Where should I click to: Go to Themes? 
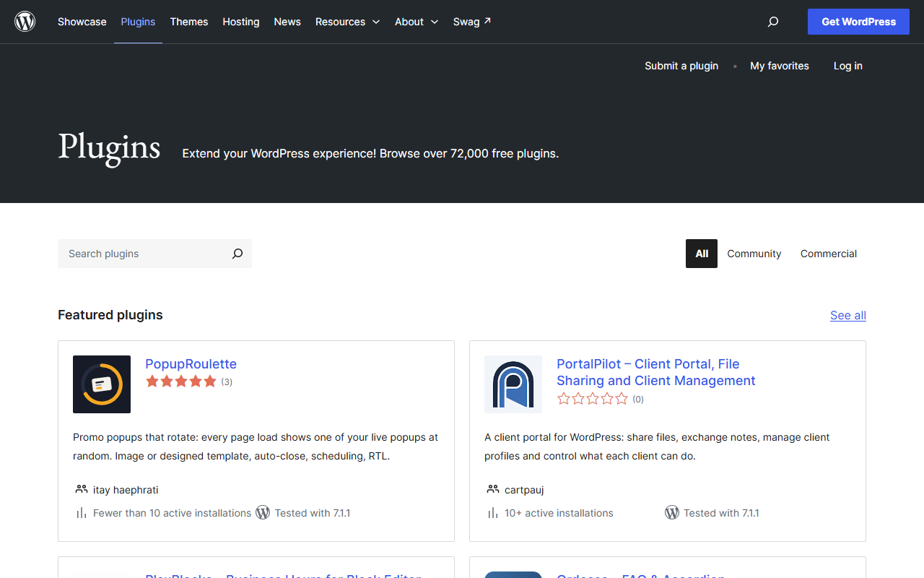(x=189, y=22)
